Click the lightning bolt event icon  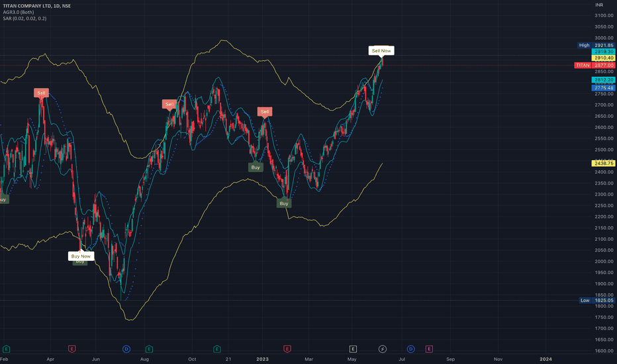pyautogui.click(x=383, y=349)
